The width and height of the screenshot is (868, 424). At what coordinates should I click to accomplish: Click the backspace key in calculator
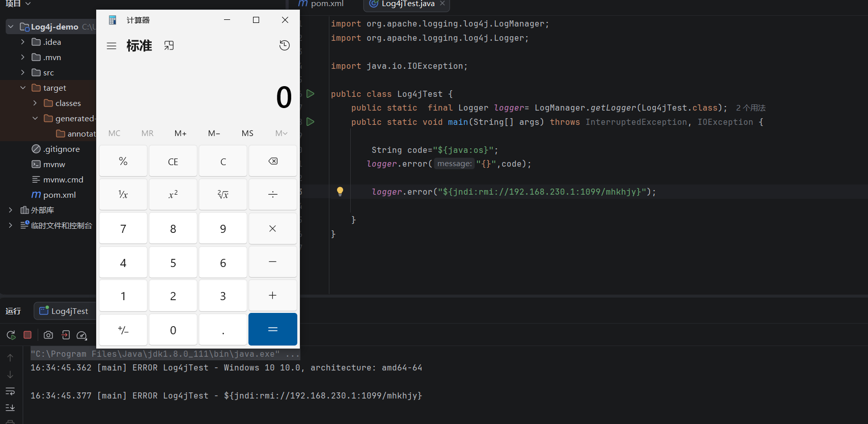[273, 161]
